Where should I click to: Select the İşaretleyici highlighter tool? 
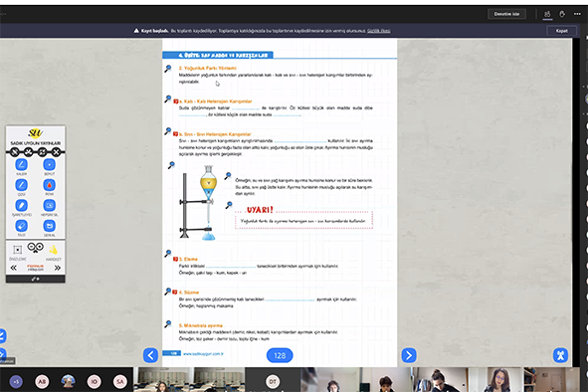[21, 205]
